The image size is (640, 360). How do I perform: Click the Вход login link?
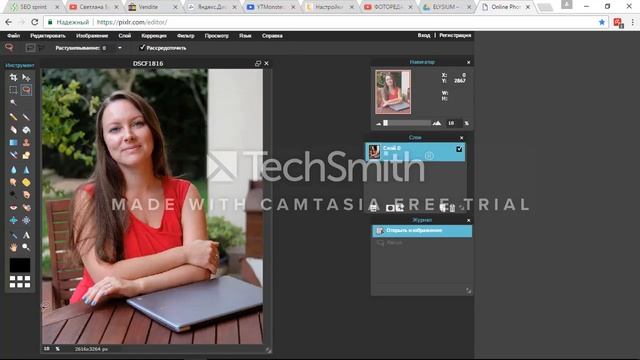pos(424,35)
